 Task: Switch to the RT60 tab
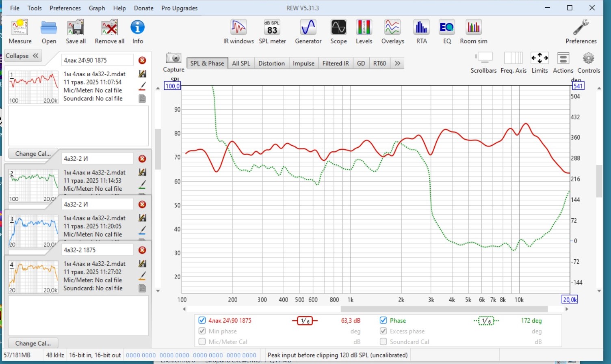tap(379, 63)
